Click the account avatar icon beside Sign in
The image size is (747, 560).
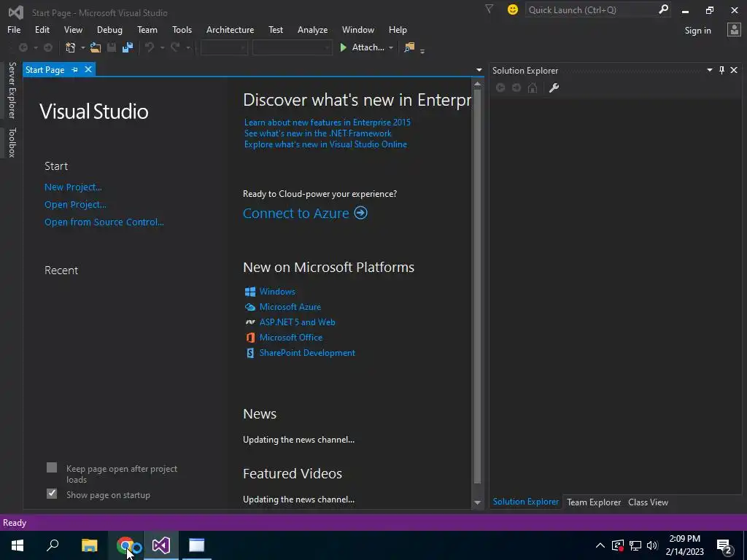point(734,30)
